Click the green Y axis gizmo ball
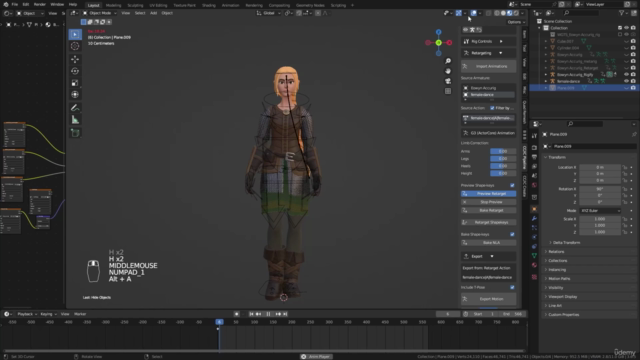The height and width of the screenshot is (360, 640). (438, 42)
